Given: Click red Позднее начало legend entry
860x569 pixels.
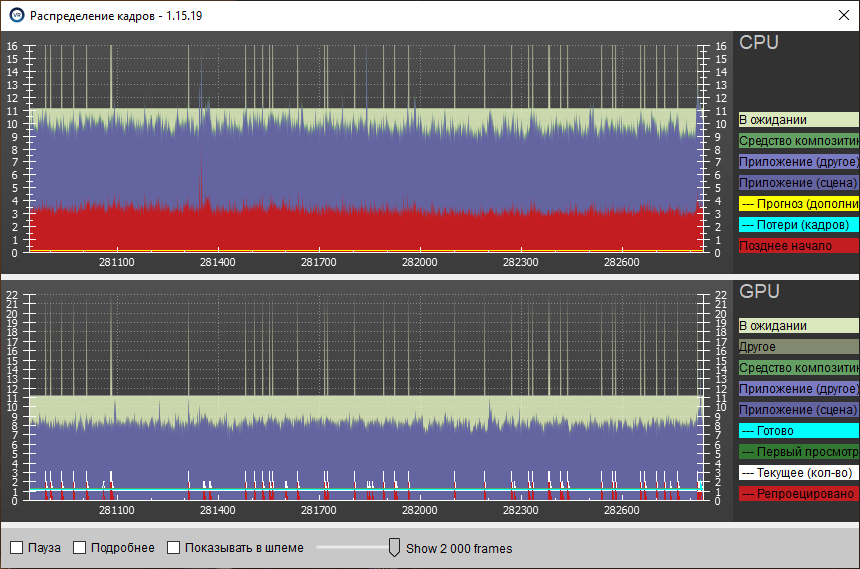Looking at the screenshot, I should (x=799, y=246).
